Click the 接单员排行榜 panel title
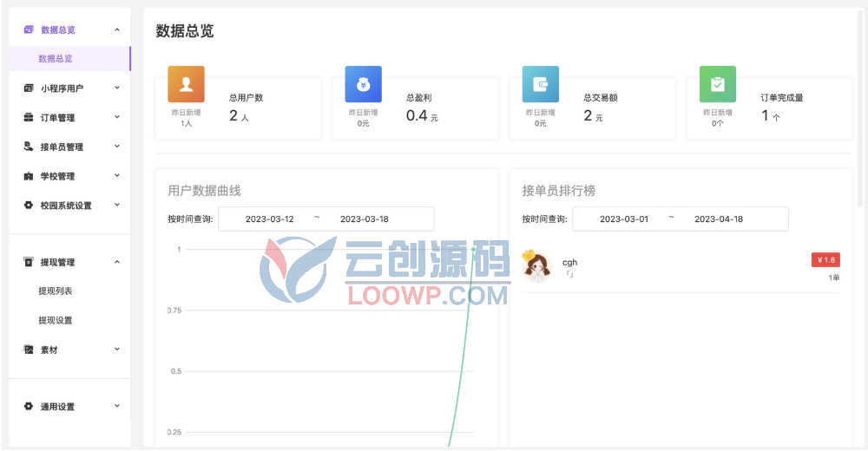 pyautogui.click(x=558, y=191)
